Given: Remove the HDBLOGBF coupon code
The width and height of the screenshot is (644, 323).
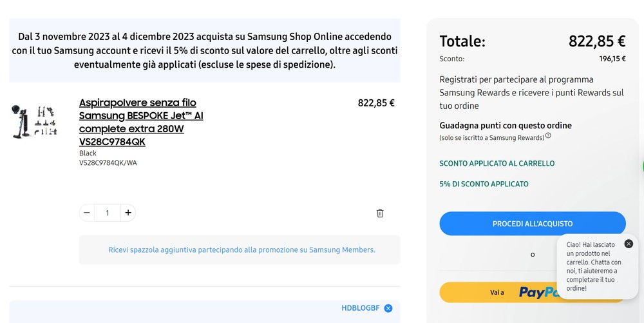Looking at the screenshot, I should point(388,308).
